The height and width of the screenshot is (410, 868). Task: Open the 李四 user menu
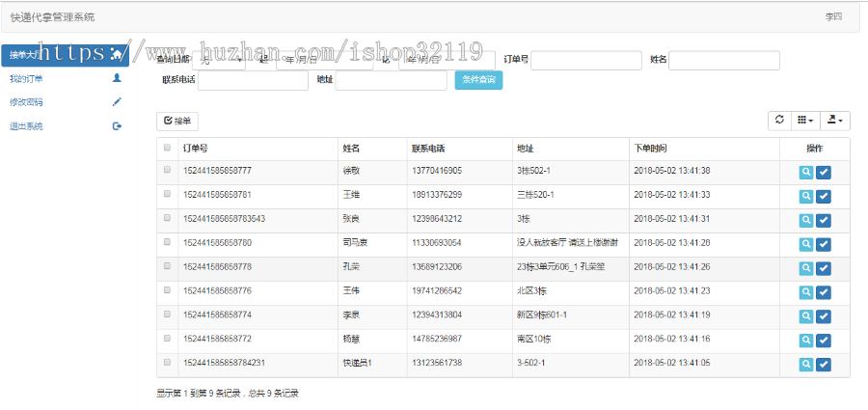833,17
